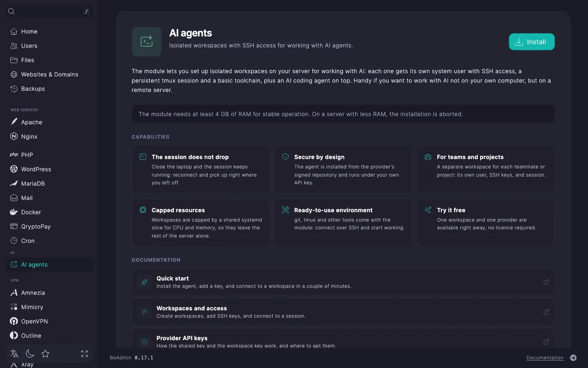Click external link icon for Workspaces and access

546,312
